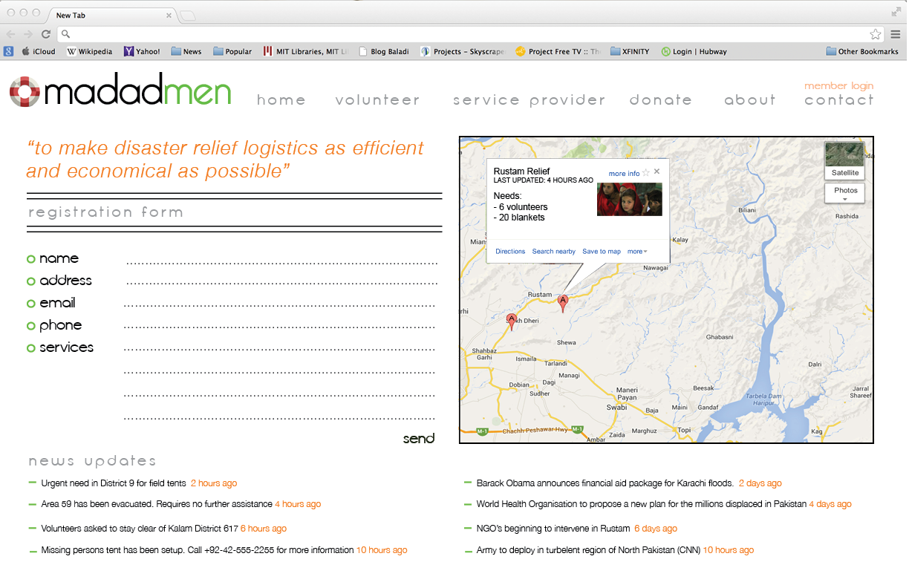Viewport: 909px width, 588px height.
Task: Open the Project Free TV bookmark
Action: click(x=558, y=51)
